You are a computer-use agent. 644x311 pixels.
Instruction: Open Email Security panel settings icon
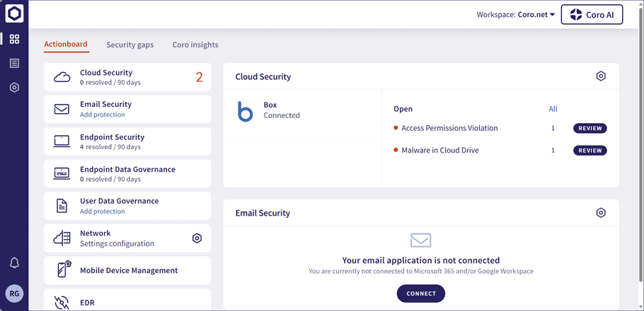(601, 213)
